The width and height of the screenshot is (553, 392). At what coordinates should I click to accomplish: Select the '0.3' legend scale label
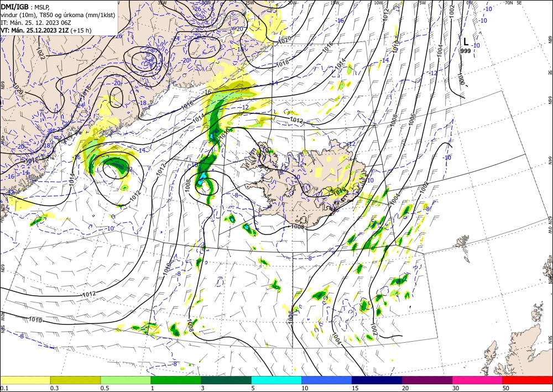pos(54,388)
